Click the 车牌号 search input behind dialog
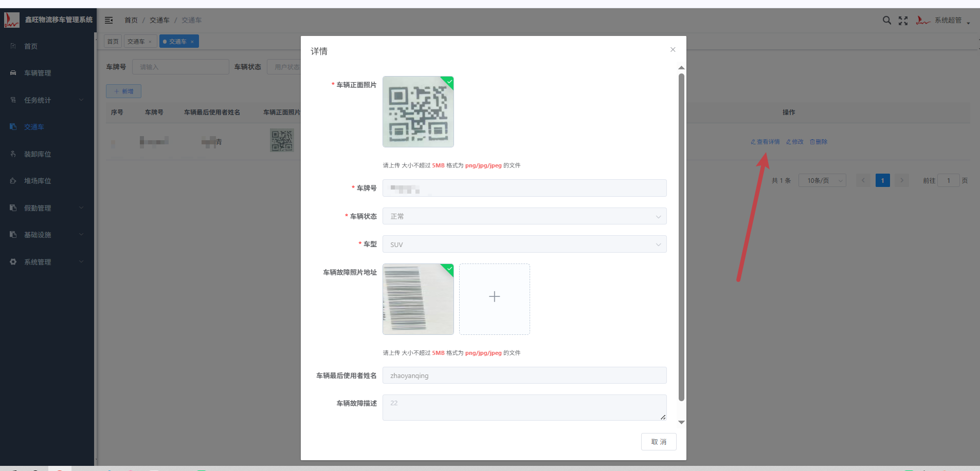Image resolution: width=980 pixels, height=471 pixels. 180,67
